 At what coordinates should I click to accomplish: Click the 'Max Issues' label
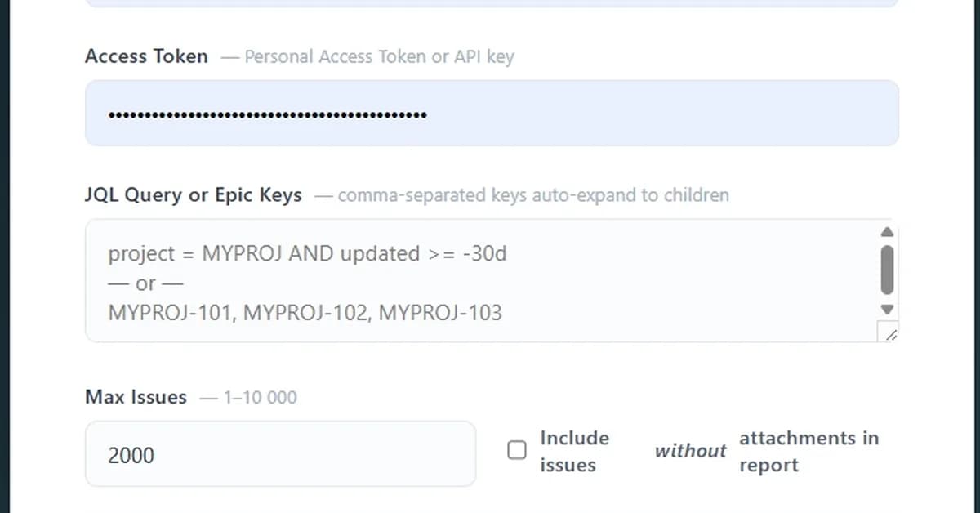tap(136, 397)
